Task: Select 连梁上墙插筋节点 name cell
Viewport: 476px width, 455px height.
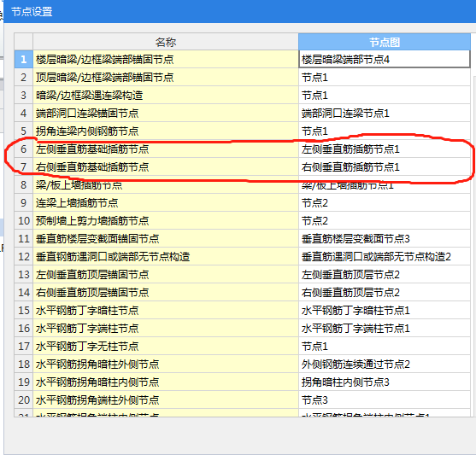Action: click(x=166, y=202)
